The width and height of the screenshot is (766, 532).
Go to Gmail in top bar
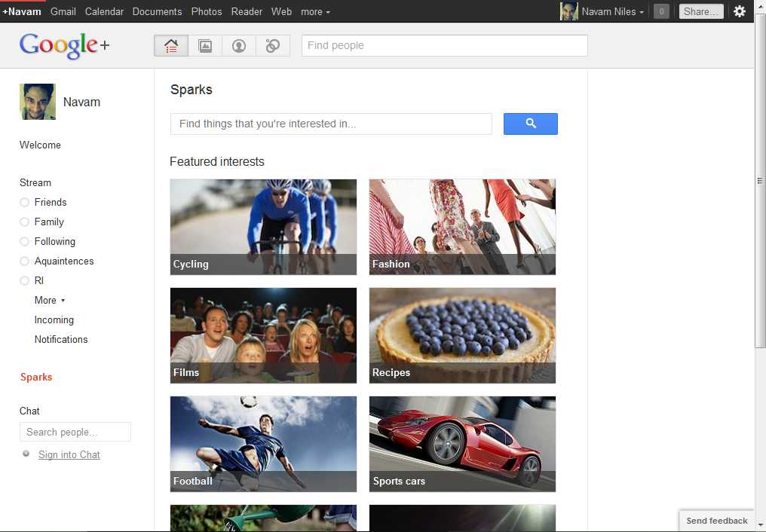pos(63,11)
